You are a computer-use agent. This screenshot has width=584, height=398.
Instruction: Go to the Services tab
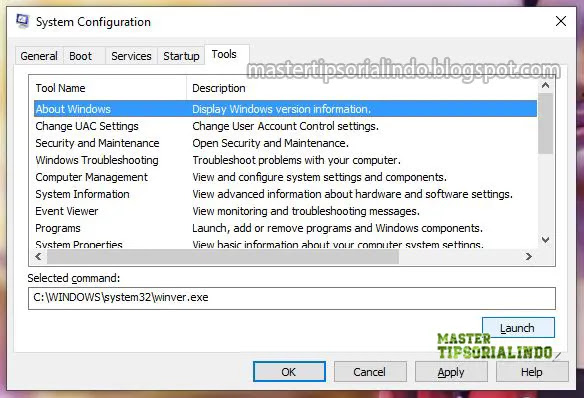click(x=131, y=56)
